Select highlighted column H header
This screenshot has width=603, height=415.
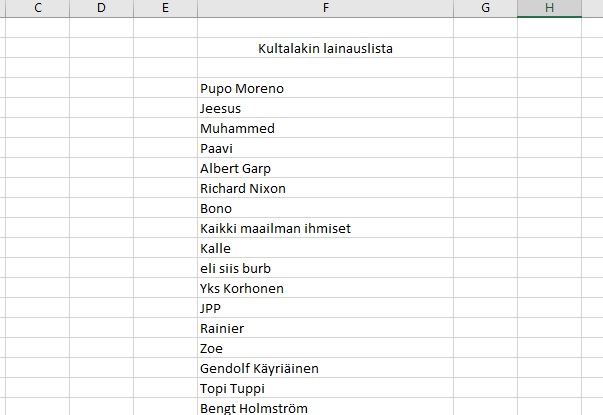point(549,8)
